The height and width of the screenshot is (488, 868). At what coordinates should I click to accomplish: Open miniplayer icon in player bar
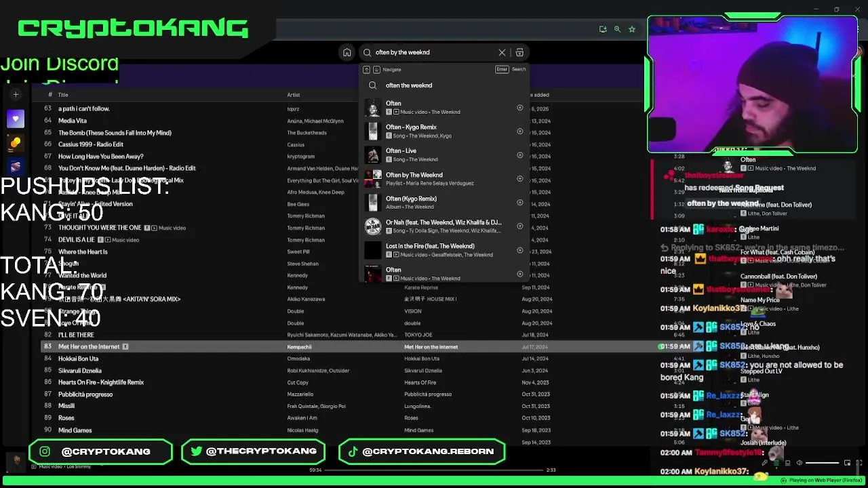coord(847,463)
